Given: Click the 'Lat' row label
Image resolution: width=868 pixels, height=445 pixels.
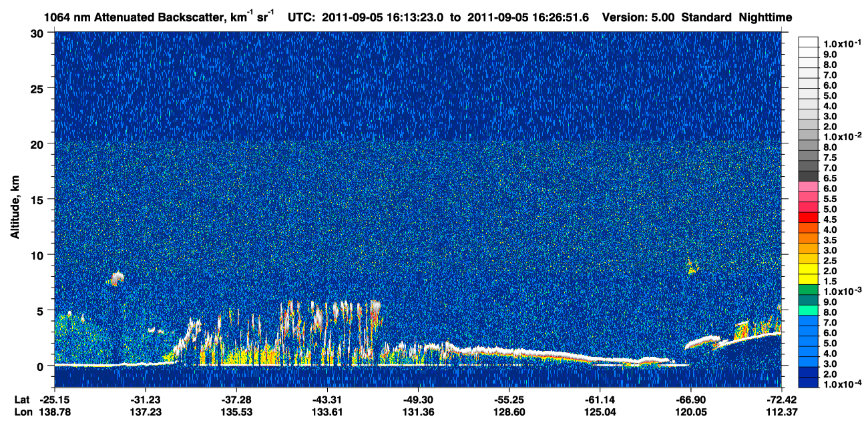Looking at the screenshot, I should point(21,399).
